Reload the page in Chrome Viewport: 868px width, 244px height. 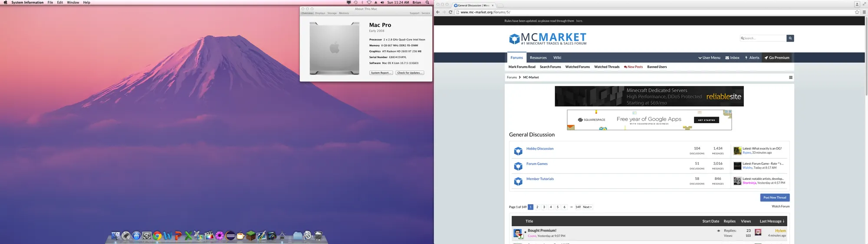click(x=450, y=12)
